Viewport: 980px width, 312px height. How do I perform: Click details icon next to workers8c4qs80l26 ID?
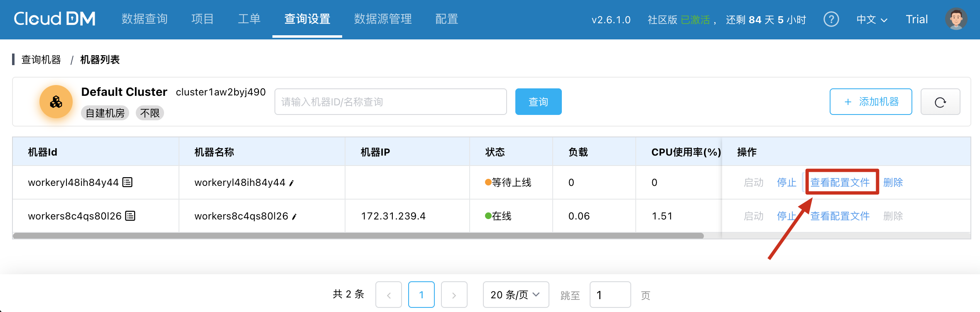[130, 216]
